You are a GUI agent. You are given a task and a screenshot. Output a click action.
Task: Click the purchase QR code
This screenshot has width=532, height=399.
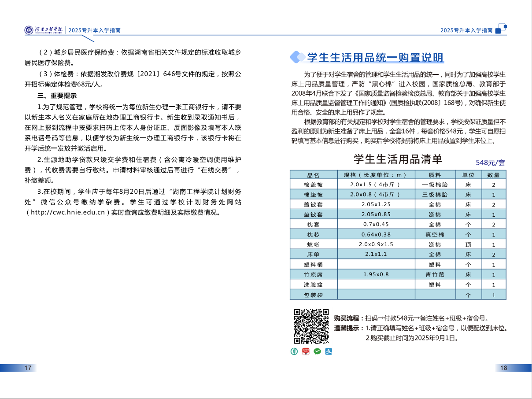(x=311, y=326)
